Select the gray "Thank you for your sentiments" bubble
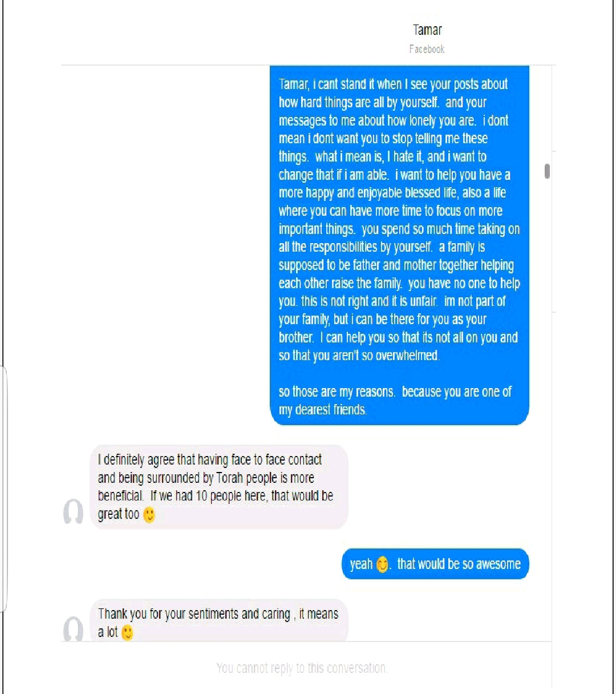The height and width of the screenshot is (694, 616). pyautogui.click(x=219, y=621)
